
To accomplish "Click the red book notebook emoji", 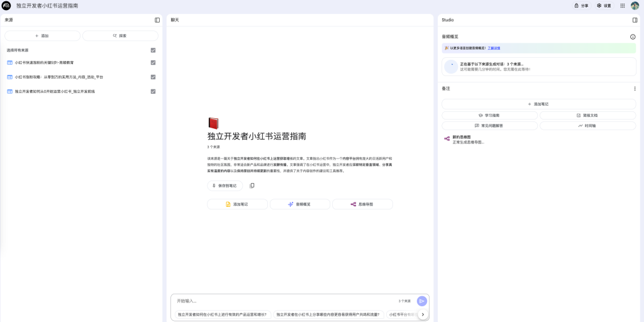I will pyautogui.click(x=213, y=124).
